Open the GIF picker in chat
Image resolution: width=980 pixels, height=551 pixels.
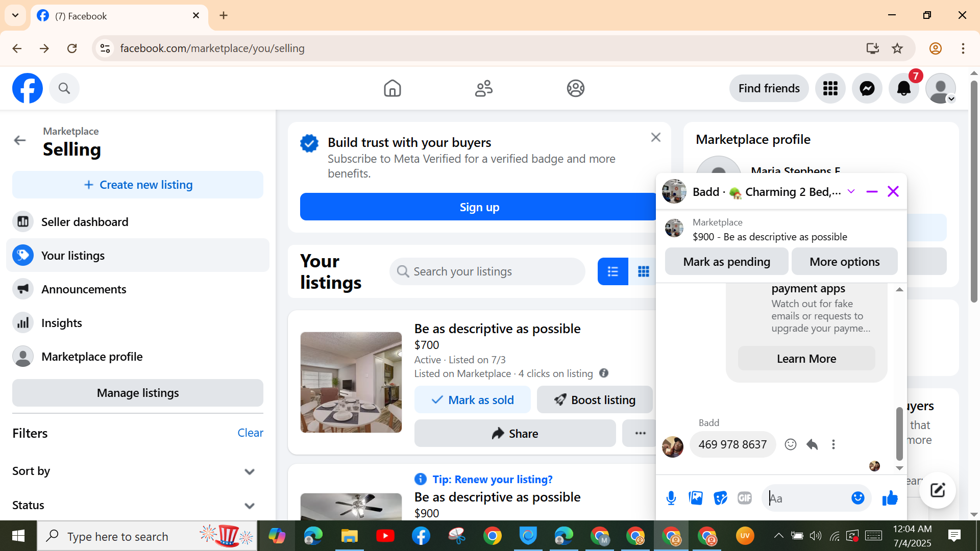point(744,498)
